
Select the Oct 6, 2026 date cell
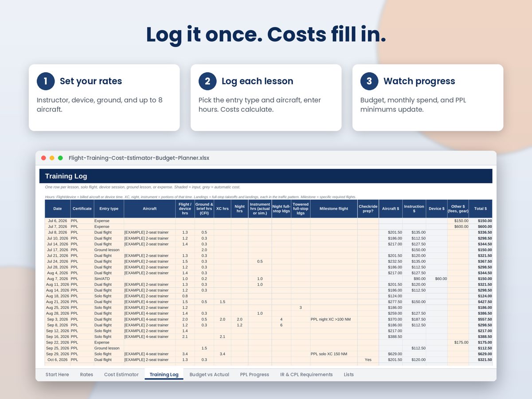click(58, 360)
